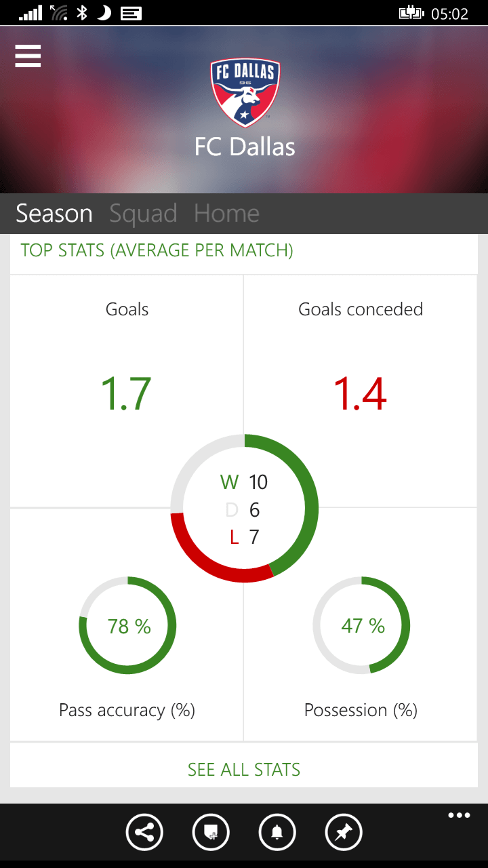Tap the FC Dallas crest logo
This screenshot has height=868, width=488.
coord(245,93)
